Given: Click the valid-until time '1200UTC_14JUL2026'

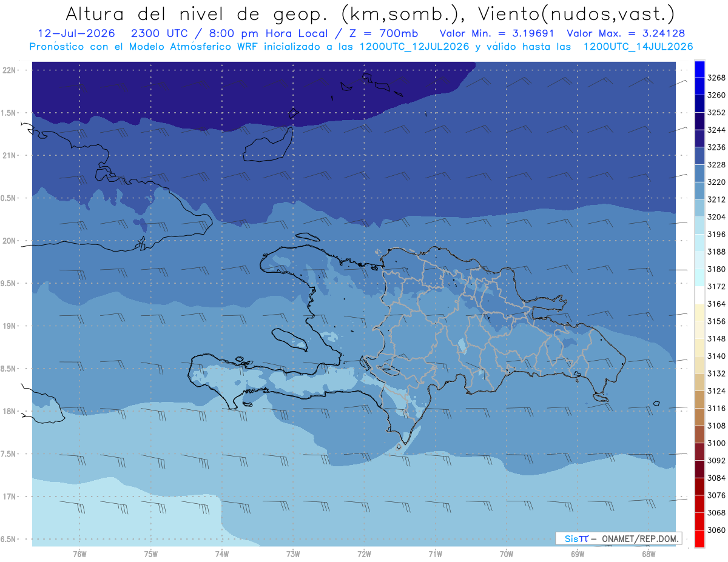Looking at the screenshot, I should 638,47.
